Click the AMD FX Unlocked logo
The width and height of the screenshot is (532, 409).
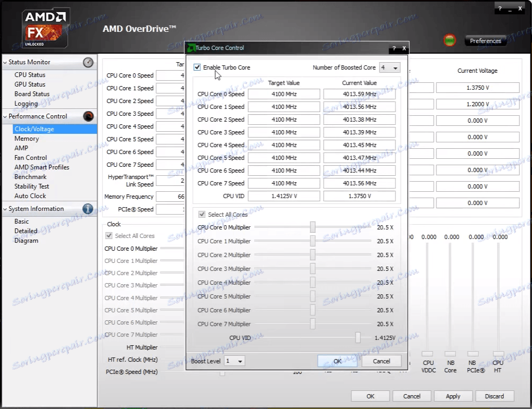[46, 29]
